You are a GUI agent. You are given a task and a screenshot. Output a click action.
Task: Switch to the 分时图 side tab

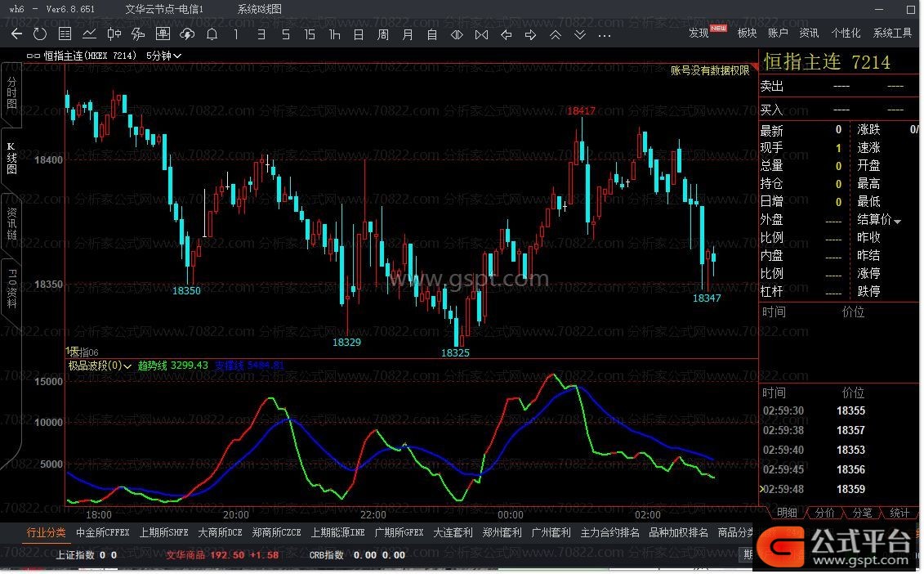[x=11, y=92]
